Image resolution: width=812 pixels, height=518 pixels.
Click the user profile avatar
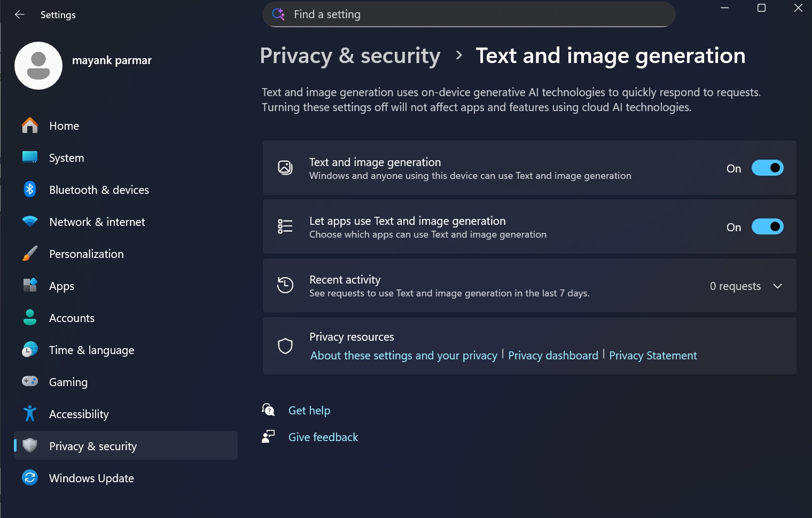coord(38,66)
